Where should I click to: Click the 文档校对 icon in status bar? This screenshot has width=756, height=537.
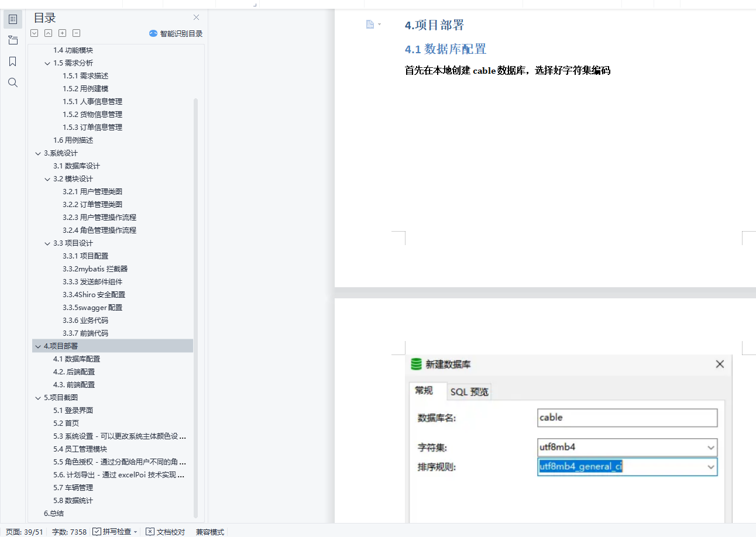click(150, 532)
